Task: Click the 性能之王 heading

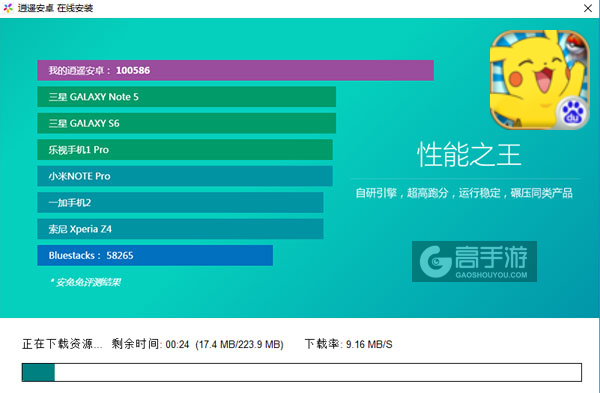Action: 469,155
